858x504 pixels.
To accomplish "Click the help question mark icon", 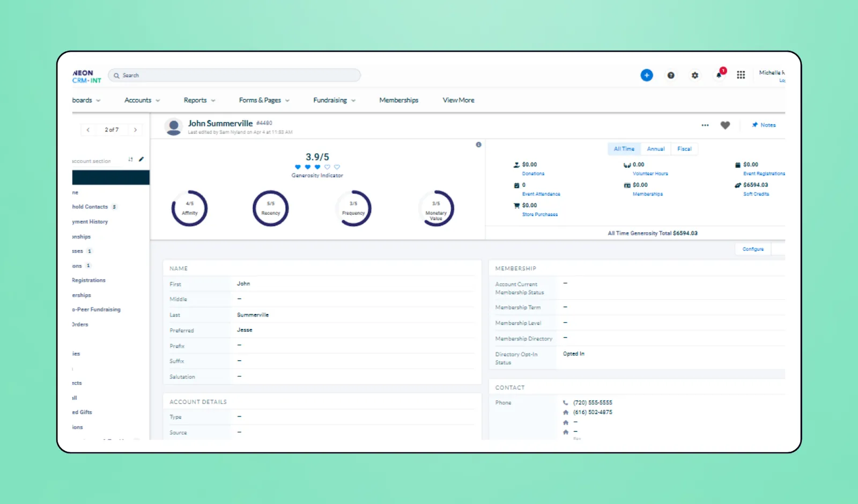I will (671, 75).
